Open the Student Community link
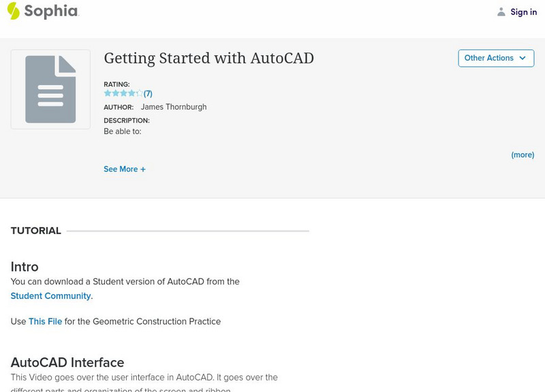Viewport: 545px width, 392px height. [x=51, y=296]
